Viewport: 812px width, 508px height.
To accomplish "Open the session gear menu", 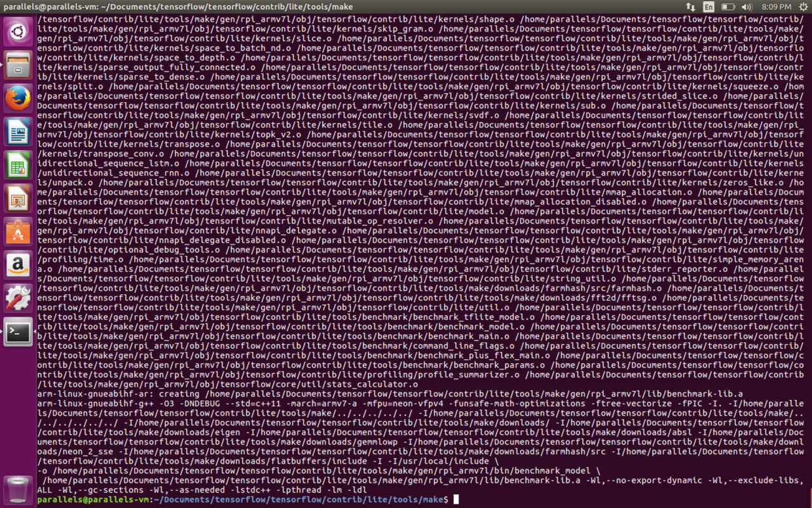I will (802, 7).
